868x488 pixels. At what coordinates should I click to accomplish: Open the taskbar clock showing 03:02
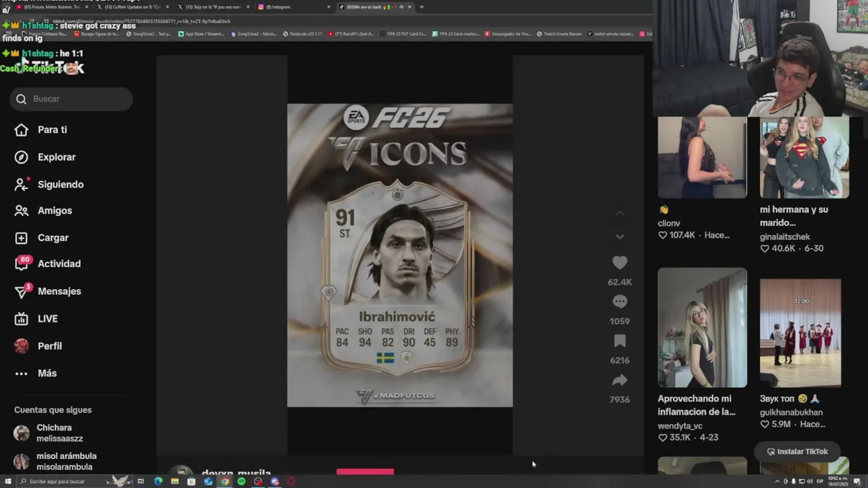coord(839,481)
